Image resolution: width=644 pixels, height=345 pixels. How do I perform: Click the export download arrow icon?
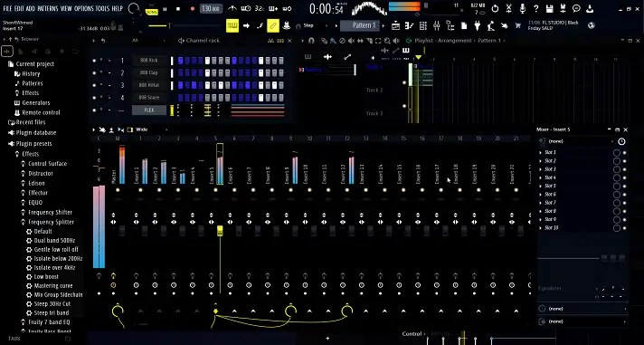590,8
